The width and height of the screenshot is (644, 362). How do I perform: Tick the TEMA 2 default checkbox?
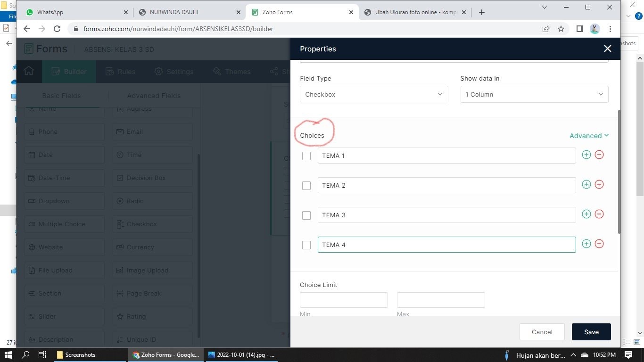pos(306,186)
